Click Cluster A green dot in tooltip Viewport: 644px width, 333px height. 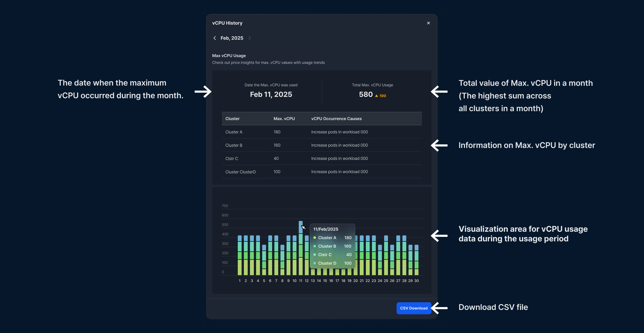(315, 238)
